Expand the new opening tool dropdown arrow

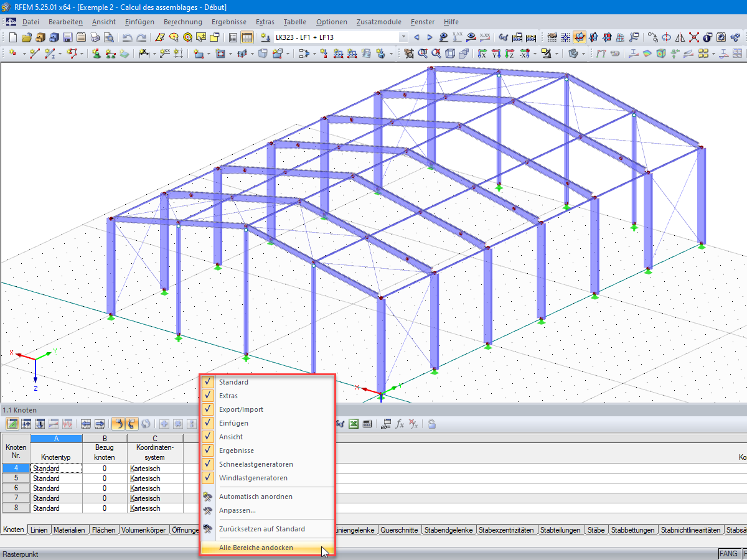tap(230, 54)
